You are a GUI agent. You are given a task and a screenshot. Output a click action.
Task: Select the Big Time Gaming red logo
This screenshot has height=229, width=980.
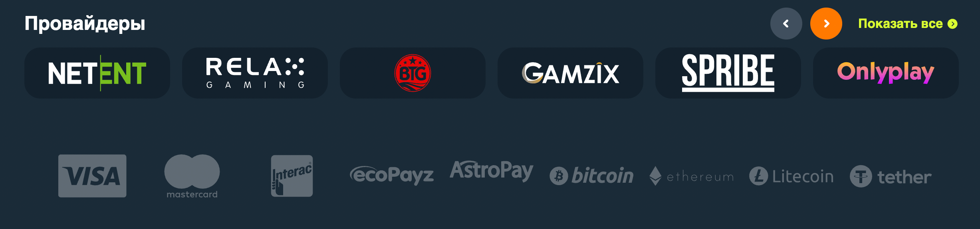tap(413, 73)
